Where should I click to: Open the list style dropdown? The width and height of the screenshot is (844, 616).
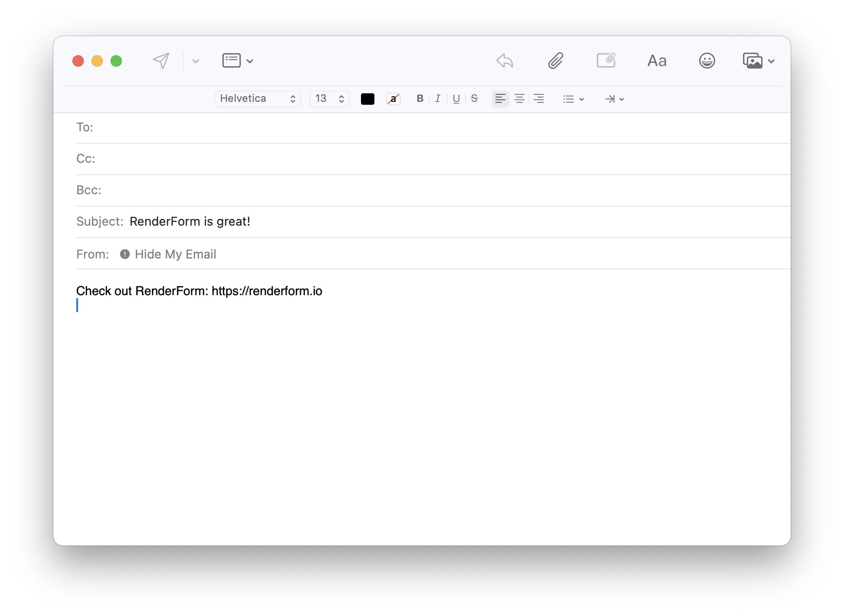pyautogui.click(x=573, y=99)
